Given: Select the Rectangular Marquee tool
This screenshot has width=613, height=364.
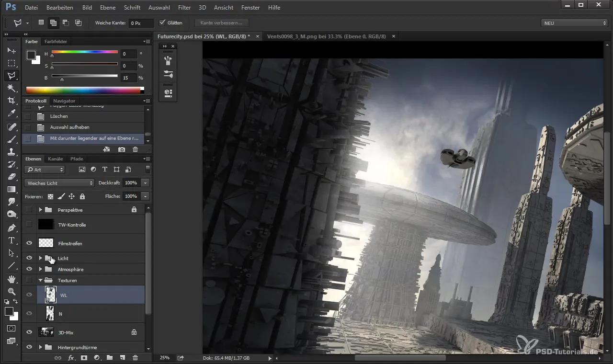Looking at the screenshot, I should pos(11,63).
